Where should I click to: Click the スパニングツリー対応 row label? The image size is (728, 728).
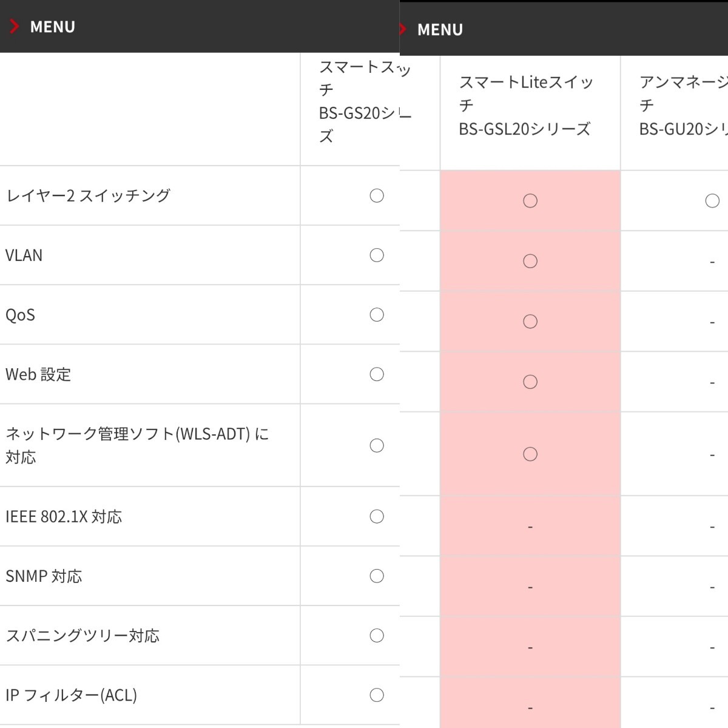click(83, 635)
